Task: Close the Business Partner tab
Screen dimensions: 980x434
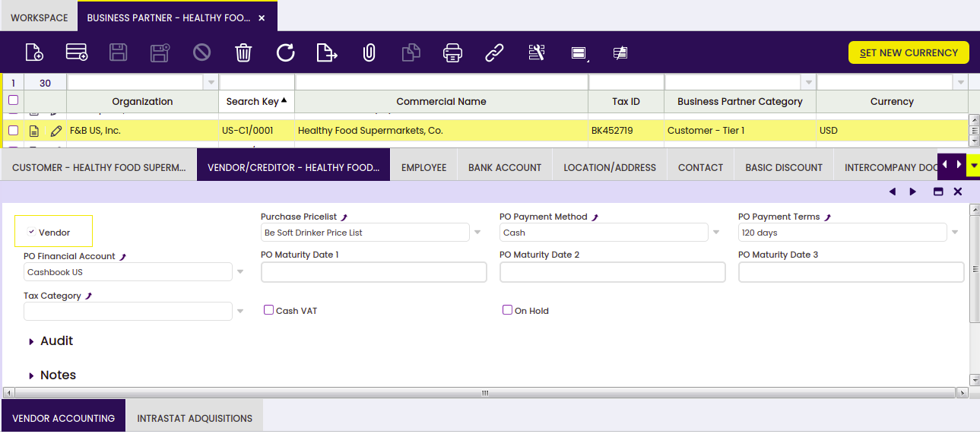Action: point(262,17)
